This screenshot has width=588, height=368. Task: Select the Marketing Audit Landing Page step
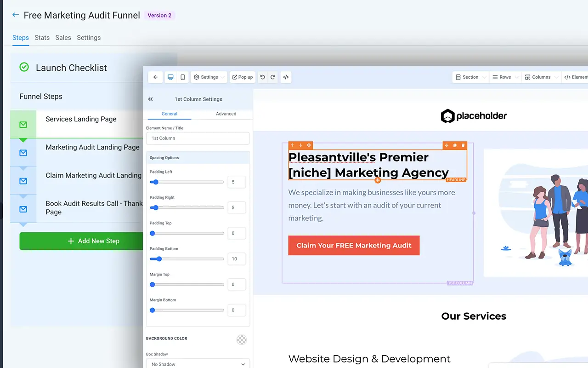(77, 152)
